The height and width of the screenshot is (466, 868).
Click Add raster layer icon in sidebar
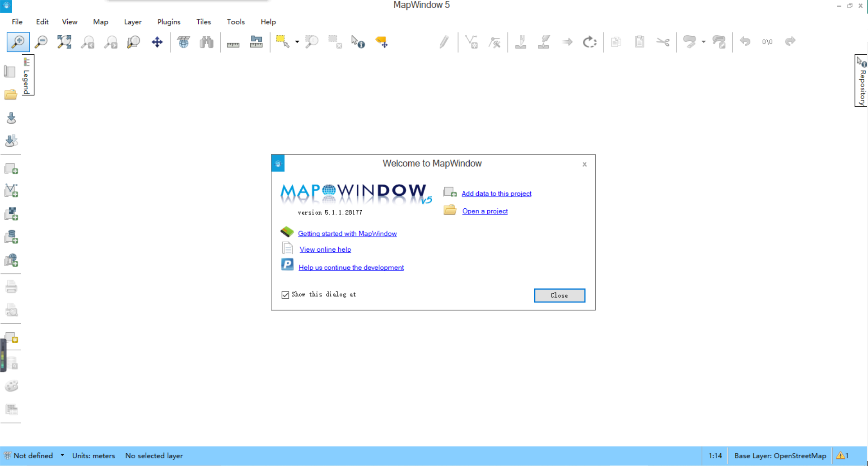point(11,214)
